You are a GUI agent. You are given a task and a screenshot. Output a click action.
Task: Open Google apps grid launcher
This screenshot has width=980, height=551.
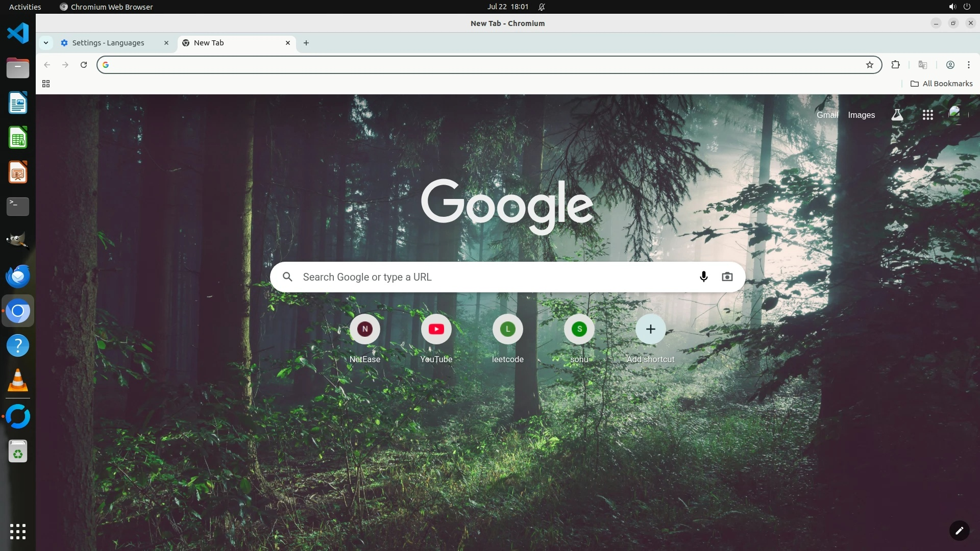click(927, 115)
